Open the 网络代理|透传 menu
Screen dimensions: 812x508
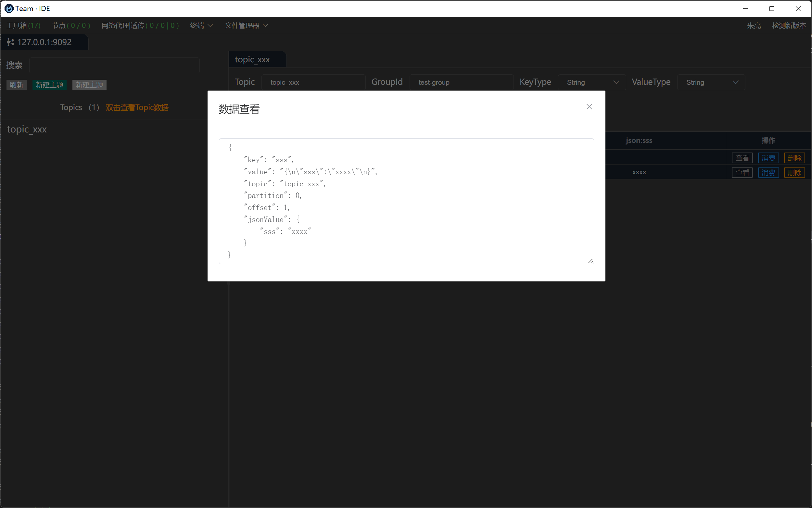[x=140, y=26]
